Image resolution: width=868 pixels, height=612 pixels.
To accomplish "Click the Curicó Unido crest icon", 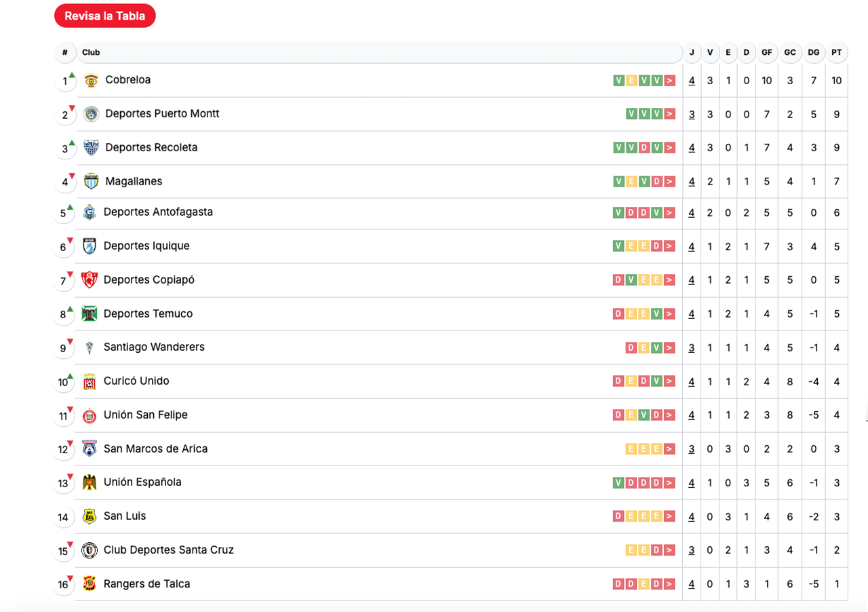I will 90,381.
